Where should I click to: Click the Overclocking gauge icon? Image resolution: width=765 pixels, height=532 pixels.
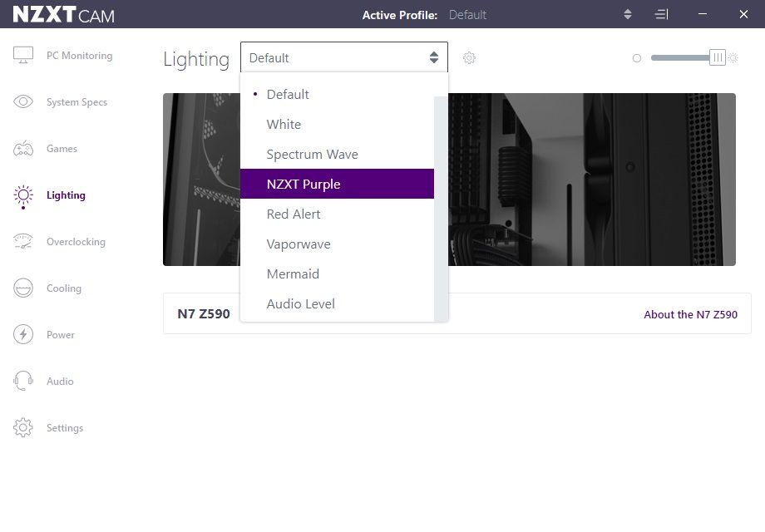tap(23, 241)
